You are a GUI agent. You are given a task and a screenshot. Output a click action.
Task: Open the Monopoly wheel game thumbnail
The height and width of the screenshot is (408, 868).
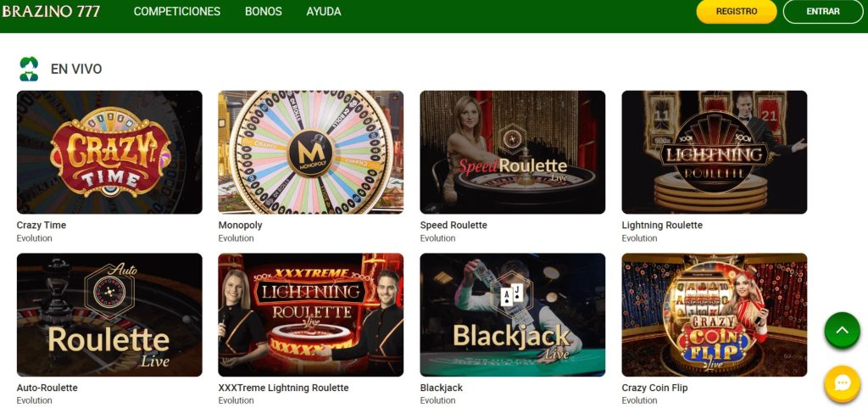[311, 152]
